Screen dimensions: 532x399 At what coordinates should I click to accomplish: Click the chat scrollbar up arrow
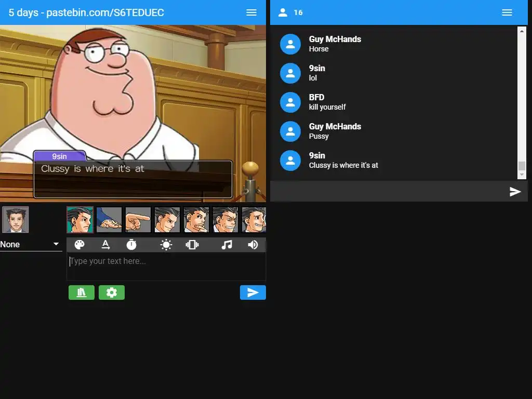pyautogui.click(x=522, y=31)
